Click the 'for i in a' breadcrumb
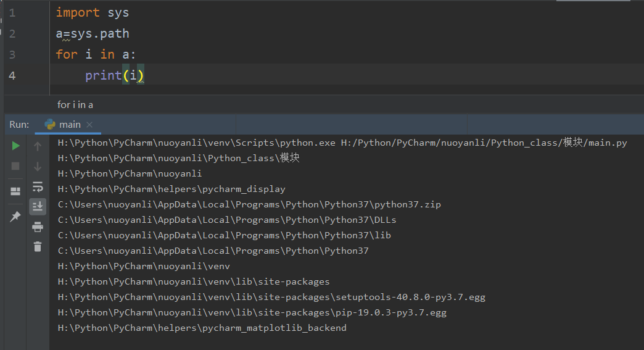 (x=75, y=105)
